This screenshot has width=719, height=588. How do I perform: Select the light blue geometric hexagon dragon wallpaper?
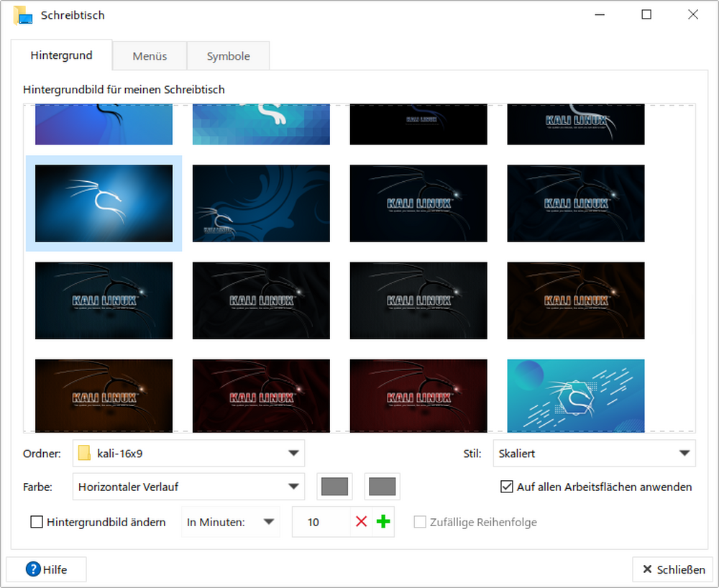[x=575, y=395]
